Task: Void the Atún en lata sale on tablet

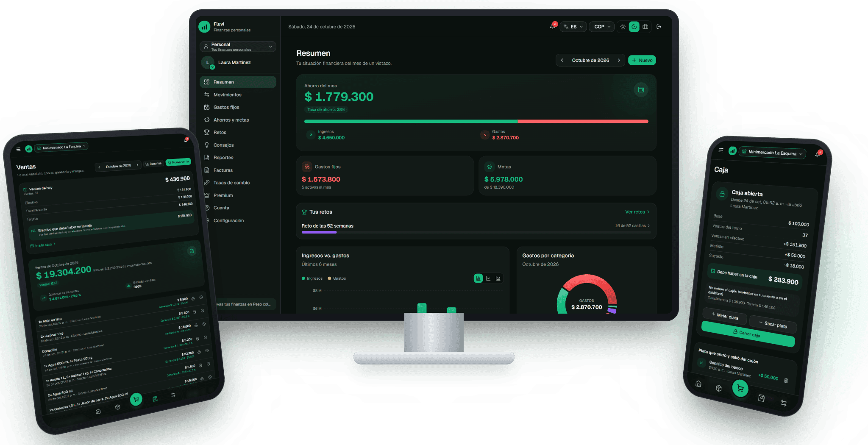Action: coord(201,298)
